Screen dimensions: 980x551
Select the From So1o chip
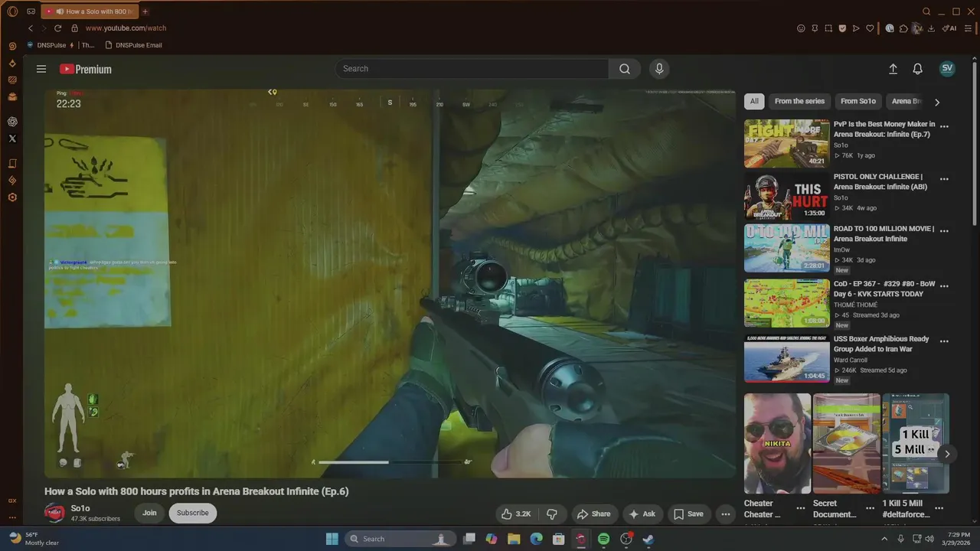coord(858,101)
